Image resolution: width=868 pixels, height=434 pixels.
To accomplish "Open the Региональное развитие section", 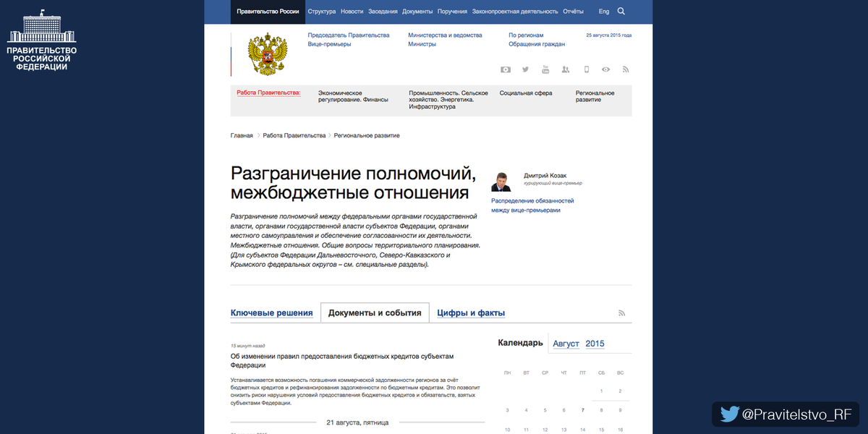I will tap(595, 96).
